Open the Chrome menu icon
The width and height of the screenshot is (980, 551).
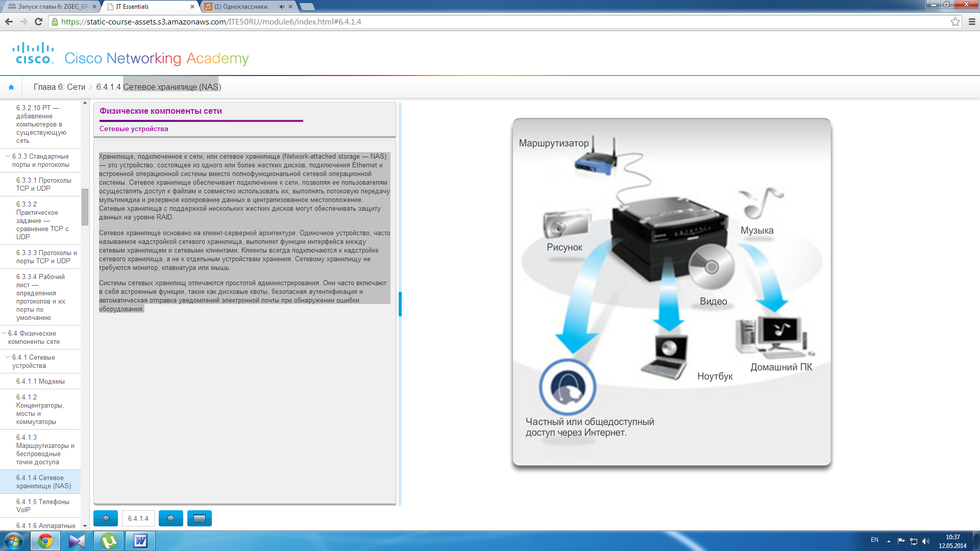[x=972, y=21]
